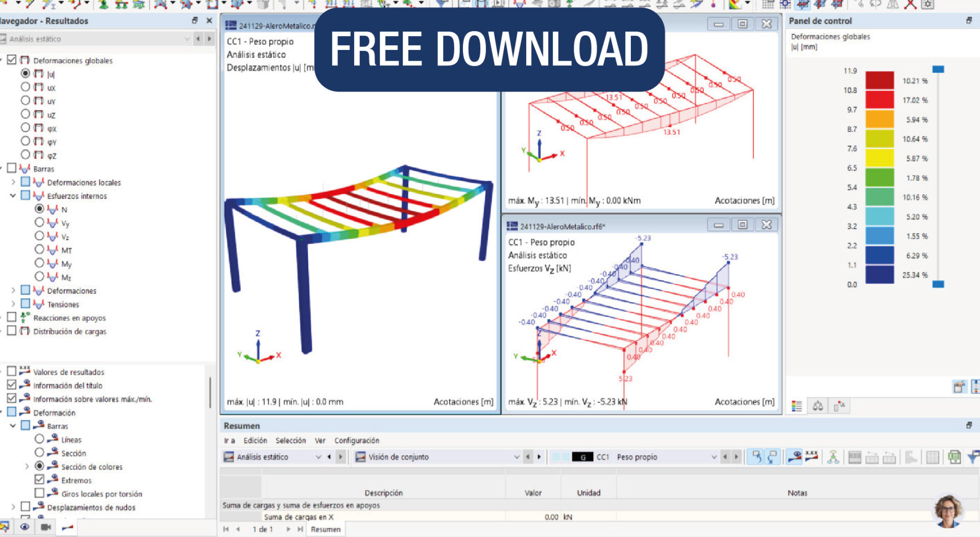This screenshot has height=537, width=980.
Task: Click the Barras result diagram icon
Action: (25, 168)
